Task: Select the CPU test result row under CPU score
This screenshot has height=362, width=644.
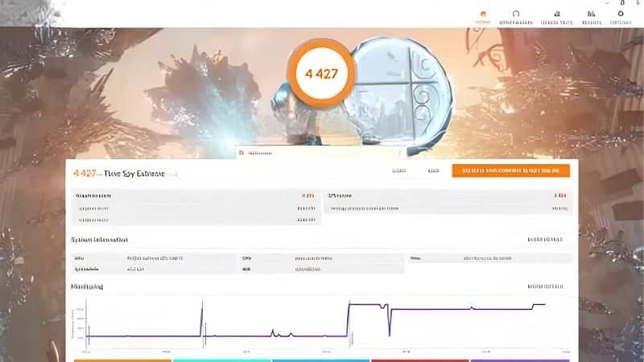Action: 448,208
